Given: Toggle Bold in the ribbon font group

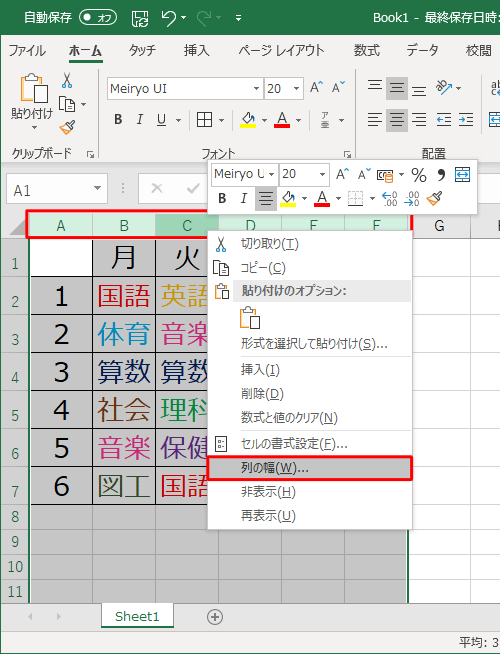Looking at the screenshot, I should tap(118, 120).
